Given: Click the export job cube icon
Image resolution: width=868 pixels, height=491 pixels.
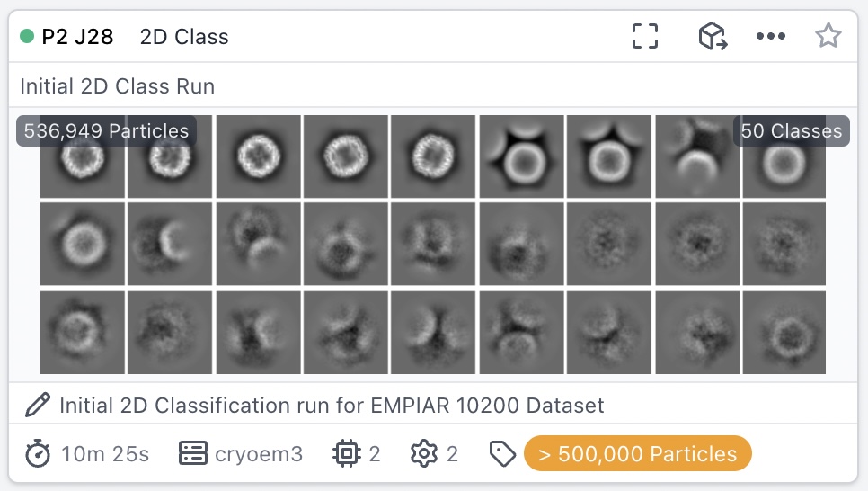Looking at the screenshot, I should point(712,36).
